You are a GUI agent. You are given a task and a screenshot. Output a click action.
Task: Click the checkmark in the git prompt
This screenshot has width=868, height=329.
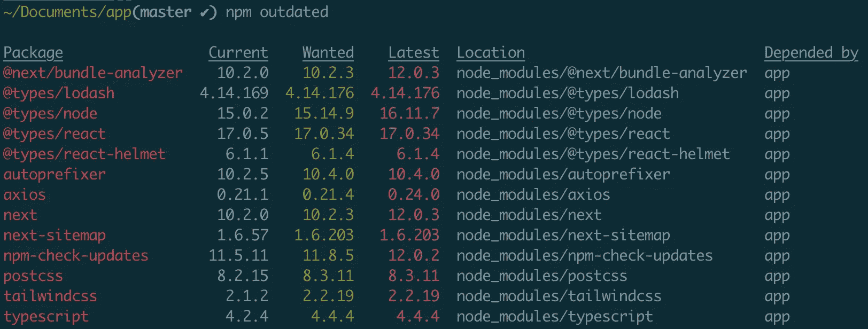tap(204, 12)
